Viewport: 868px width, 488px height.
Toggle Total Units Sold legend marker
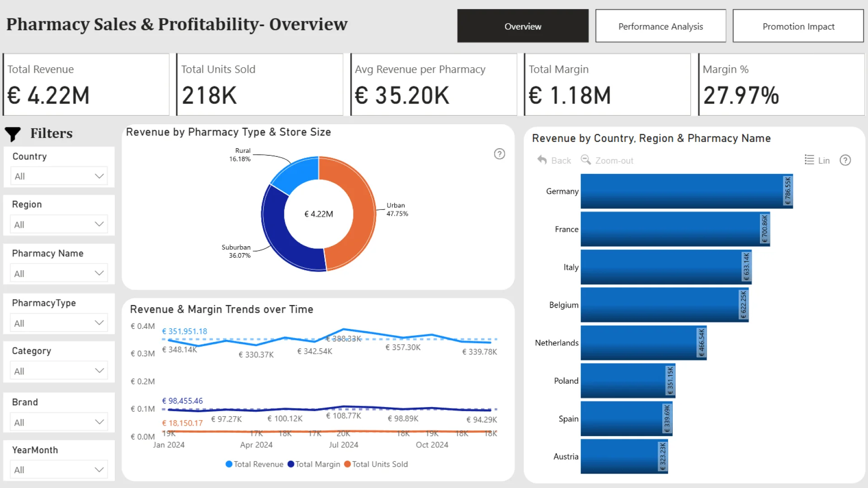coord(347,464)
